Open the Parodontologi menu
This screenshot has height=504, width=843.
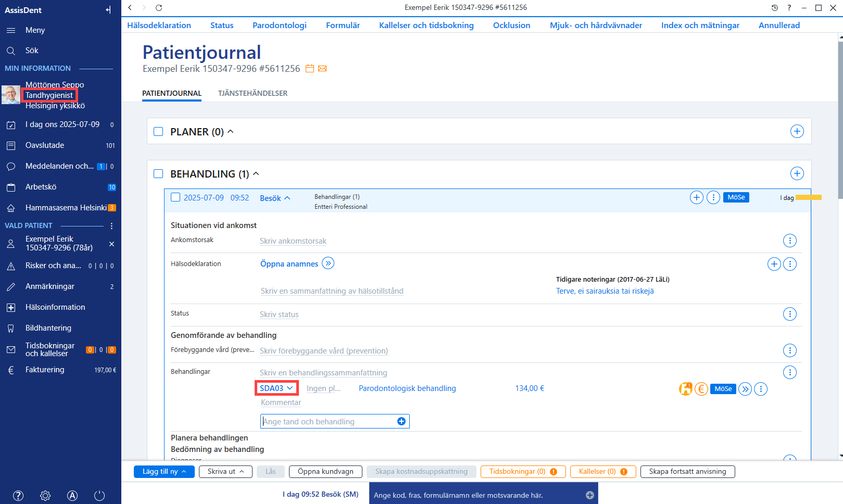tap(280, 25)
